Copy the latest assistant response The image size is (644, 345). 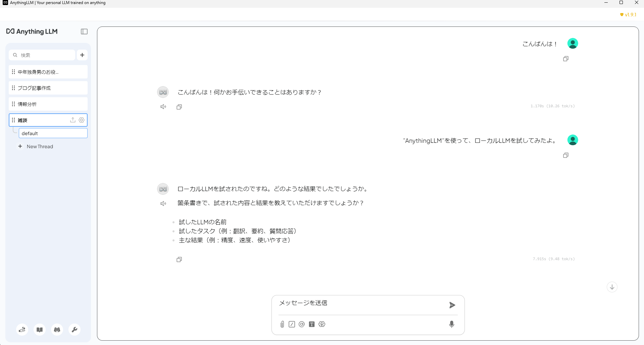coord(179,259)
